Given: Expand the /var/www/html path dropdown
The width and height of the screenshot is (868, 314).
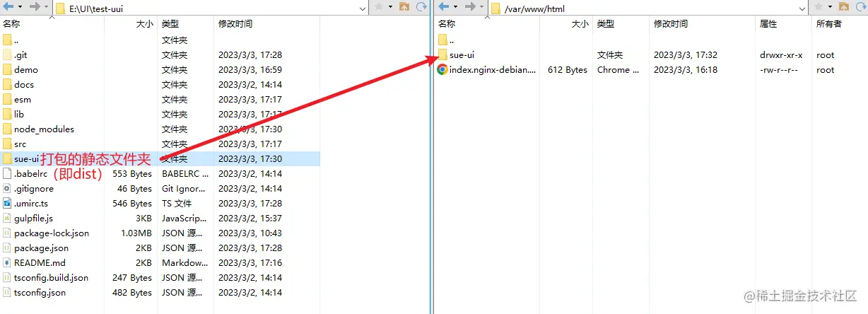Looking at the screenshot, I should 803,8.
